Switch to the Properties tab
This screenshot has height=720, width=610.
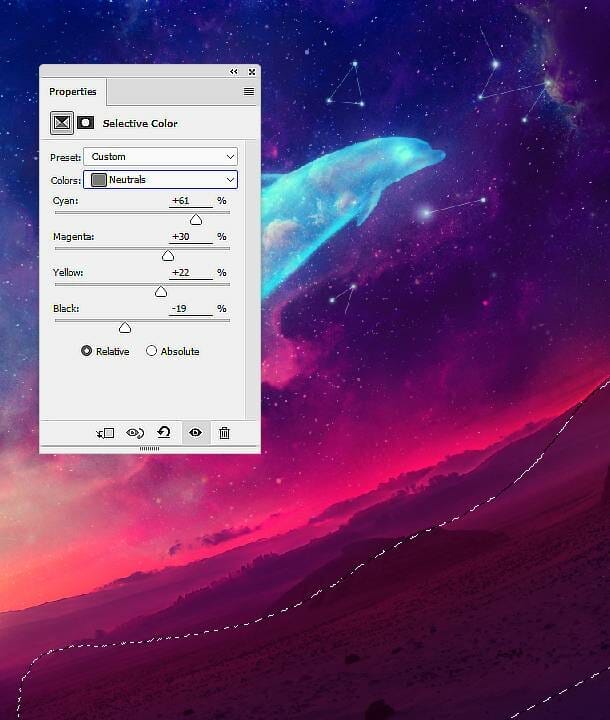[x=73, y=91]
